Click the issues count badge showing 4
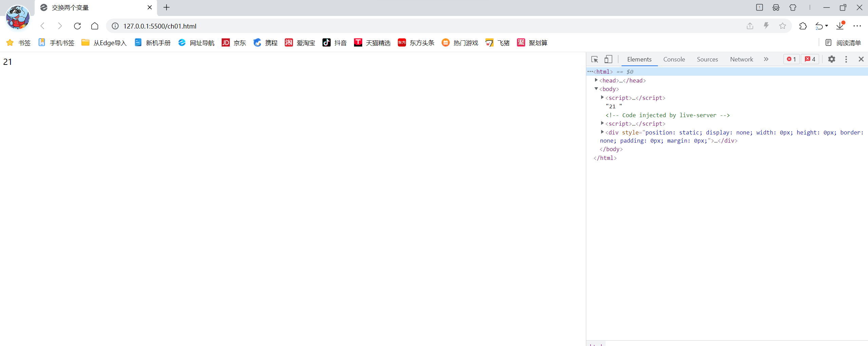This screenshot has height=346, width=868. click(810, 59)
